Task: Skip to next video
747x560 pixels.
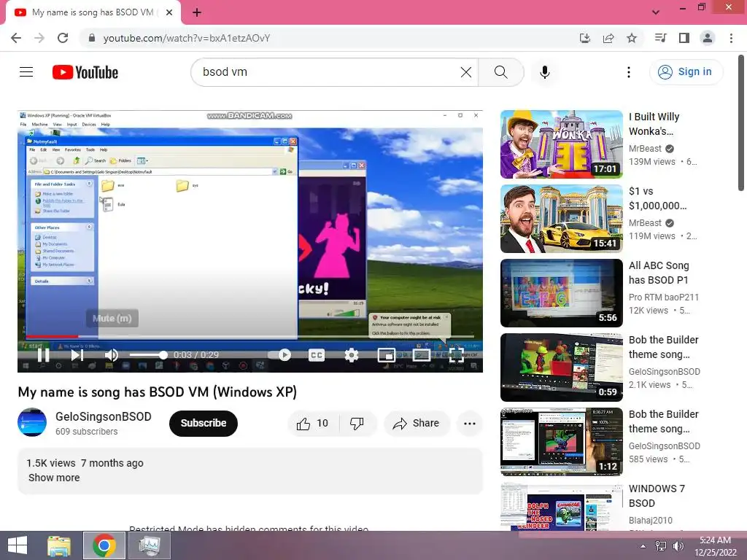Action: pyautogui.click(x=77, y=355)
